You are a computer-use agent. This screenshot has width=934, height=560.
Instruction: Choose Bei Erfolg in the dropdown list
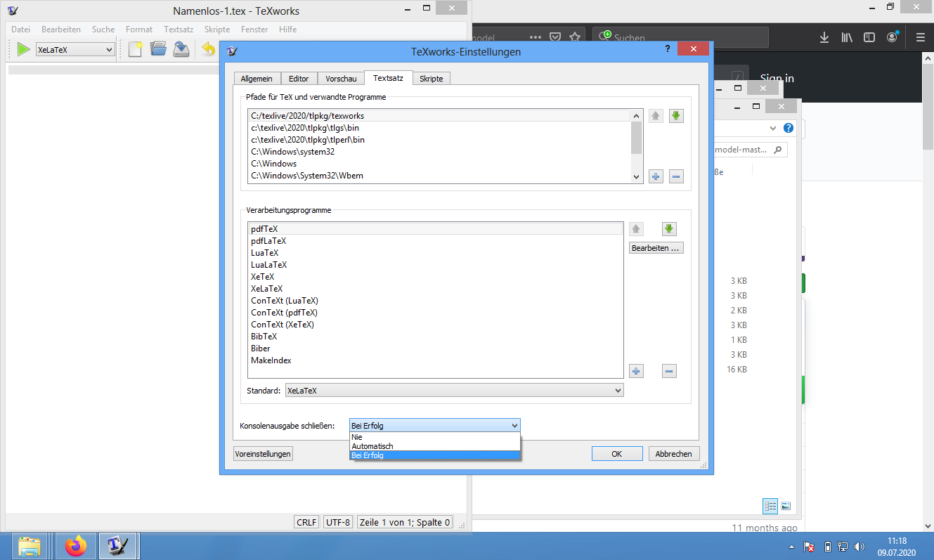tap(435, 455)
